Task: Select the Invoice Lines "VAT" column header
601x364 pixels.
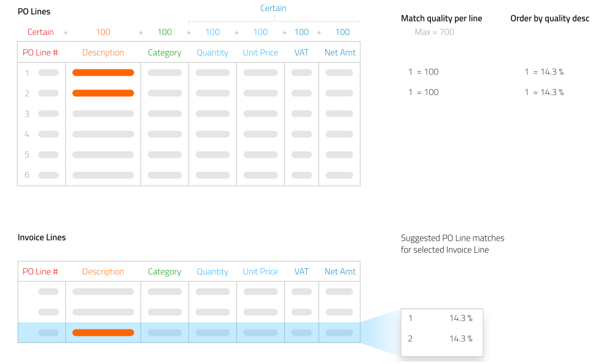Action: 301,271
